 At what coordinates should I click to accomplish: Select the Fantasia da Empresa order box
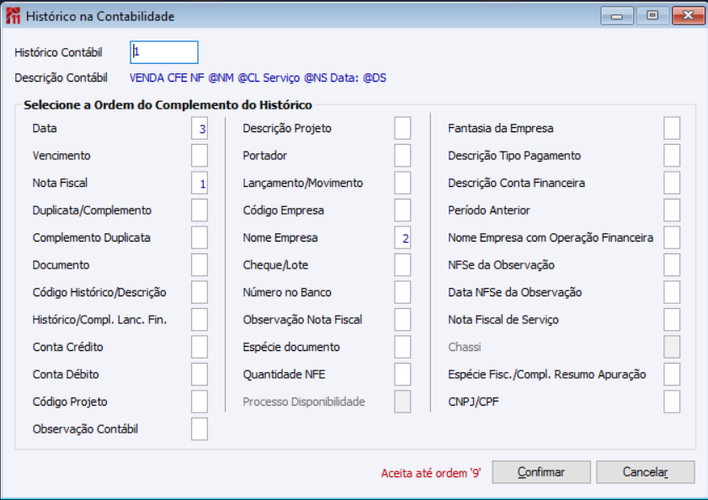pos(672,128)
